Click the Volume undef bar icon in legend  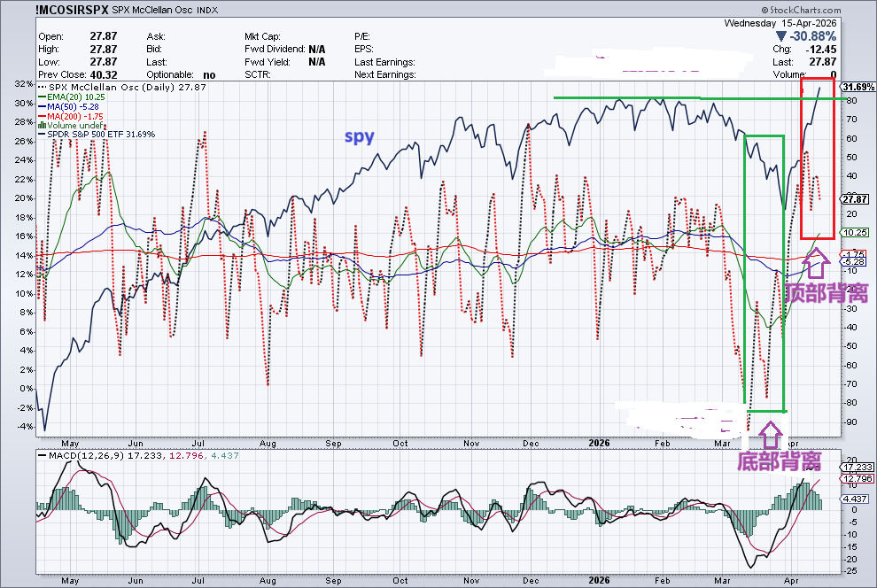(42, 125)
